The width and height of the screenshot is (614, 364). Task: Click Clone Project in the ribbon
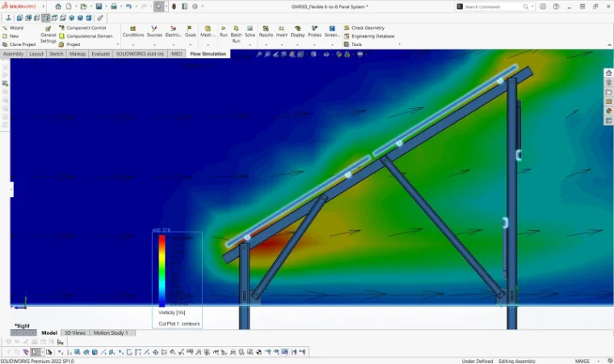19,44
